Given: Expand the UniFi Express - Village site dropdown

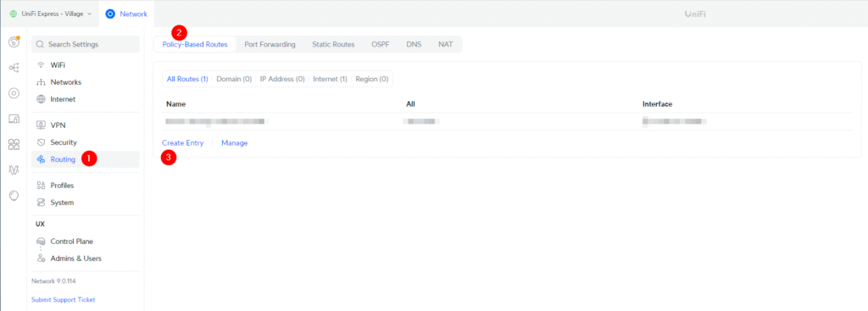Looking at the screenshot, I should [x=50, y=14].
